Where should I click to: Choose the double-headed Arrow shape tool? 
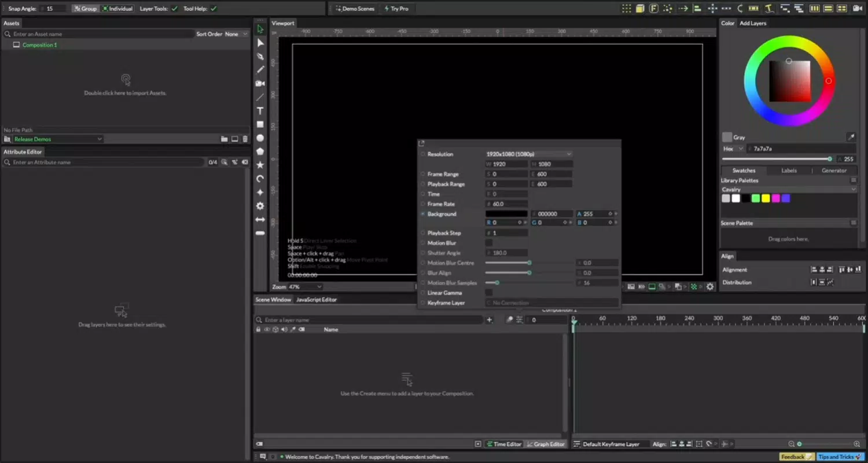click(x=260, y=219)
